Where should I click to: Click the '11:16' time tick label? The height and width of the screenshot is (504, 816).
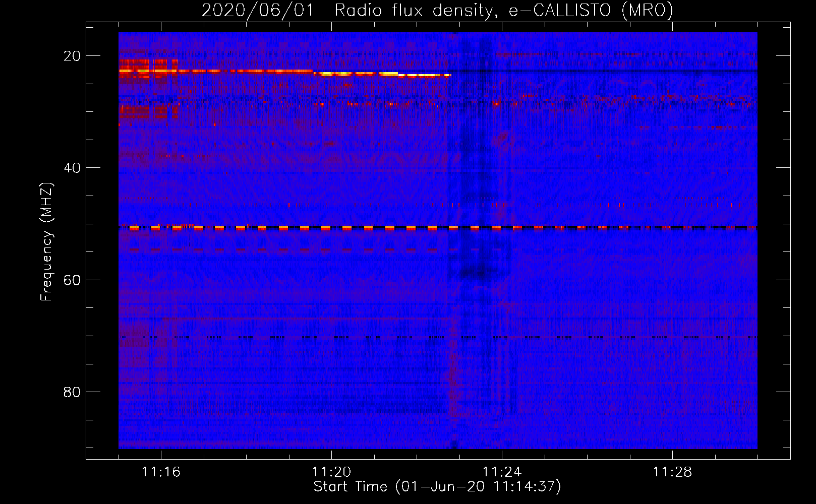click(x=161, y=472)
